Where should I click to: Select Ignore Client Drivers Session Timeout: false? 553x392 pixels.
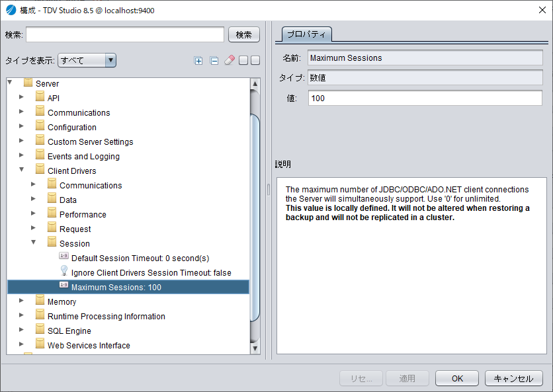151,272
